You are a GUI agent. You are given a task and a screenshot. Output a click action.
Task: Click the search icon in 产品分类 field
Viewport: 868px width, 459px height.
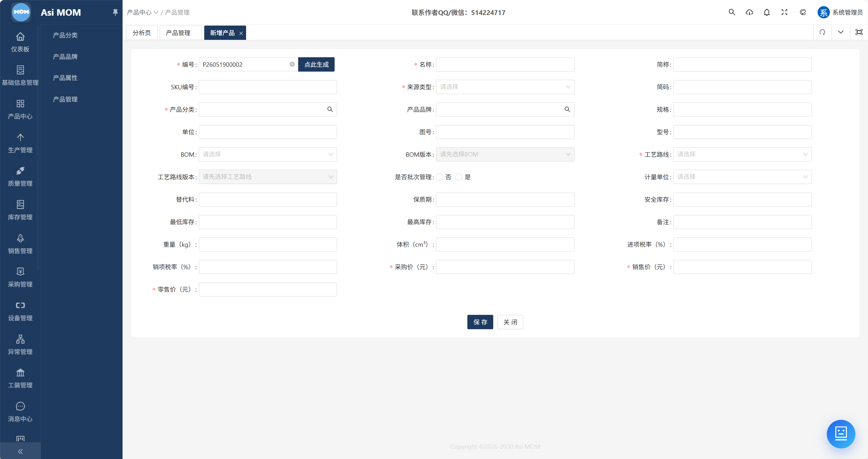pyautogui.click(x=330, y=109)
